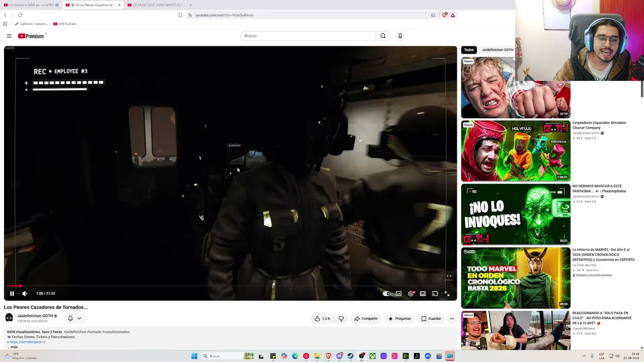Expand the description with ...más

coord(13,347)
